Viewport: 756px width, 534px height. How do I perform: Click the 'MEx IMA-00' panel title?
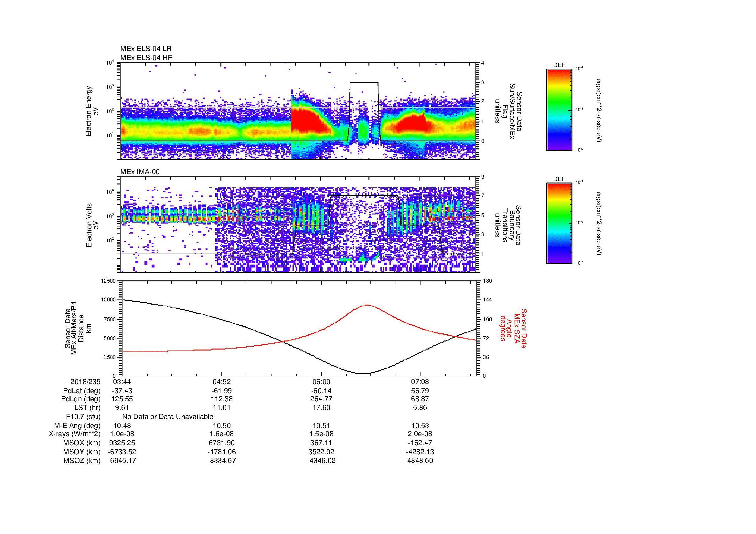(140, 172)
